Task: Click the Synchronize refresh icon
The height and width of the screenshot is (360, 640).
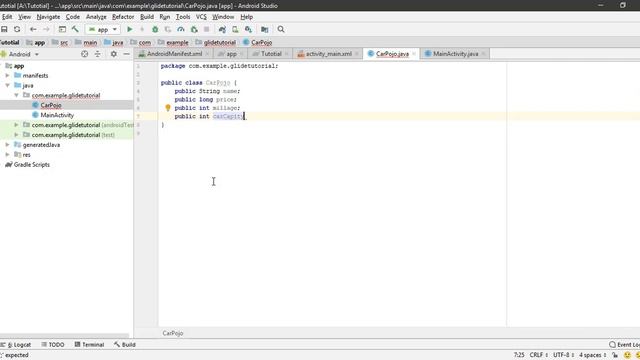Action: pyautogui.click(x=17, y=29)
